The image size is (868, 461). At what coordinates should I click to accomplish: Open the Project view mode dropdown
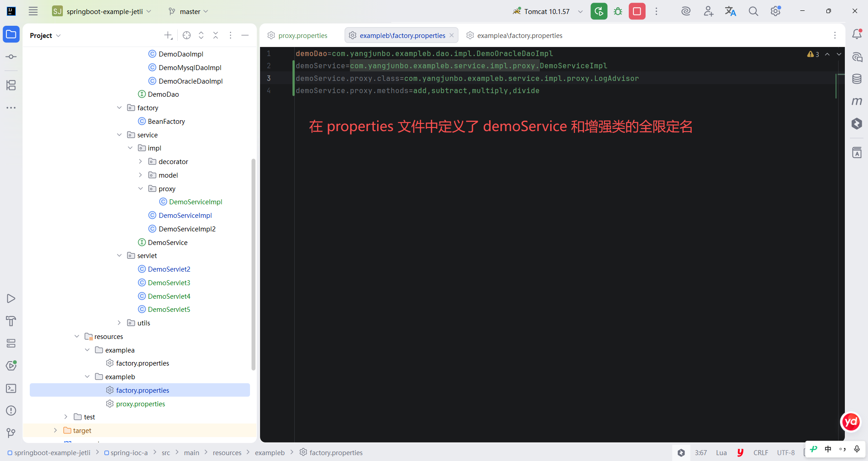pyautogui.click(x=45, y=35)
